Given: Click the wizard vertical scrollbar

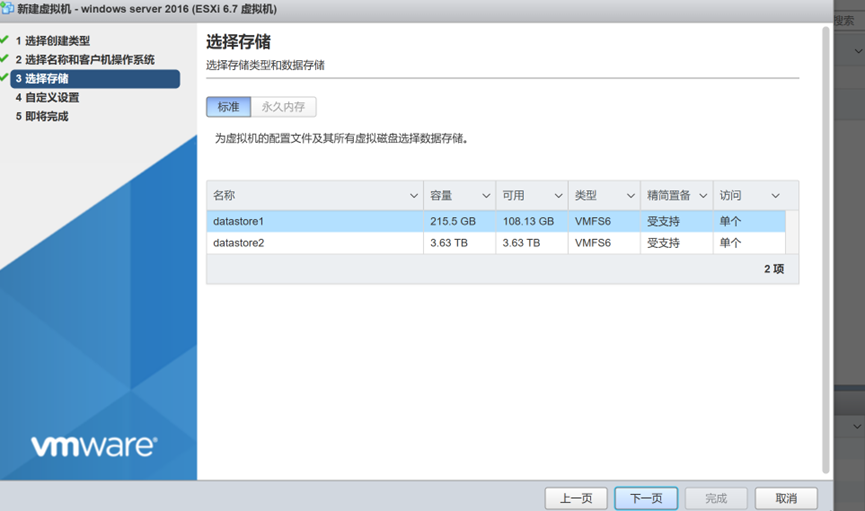Looking at the screenshot, I should click(x=826, y=250).
